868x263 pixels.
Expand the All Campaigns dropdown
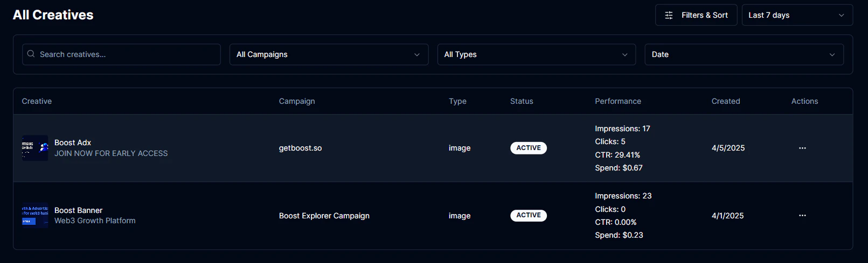point(329,54)
